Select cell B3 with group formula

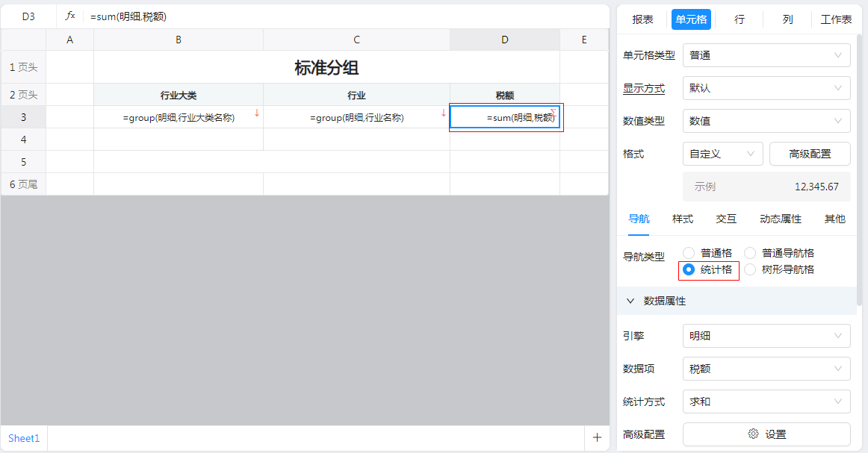179,117
